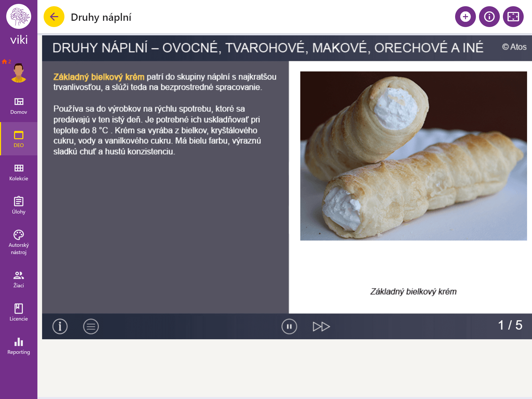
Task: Launch Autorský nástroj from sidebar
Action: point(19,242)
